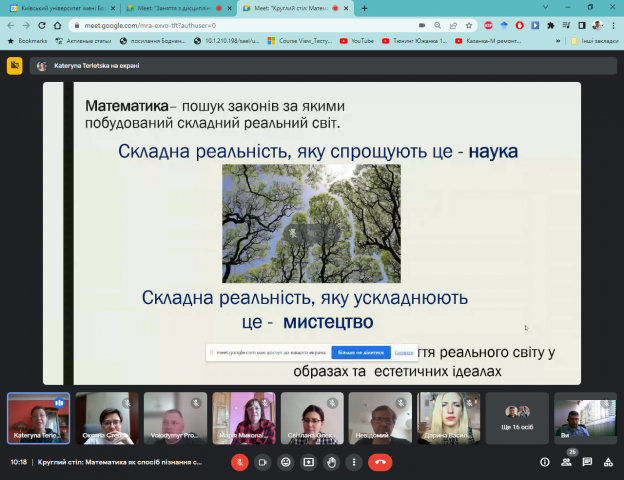The image size is (624, 480).
Task: Click the hide link in sharing banner
Action: click(x=404, y=353)
